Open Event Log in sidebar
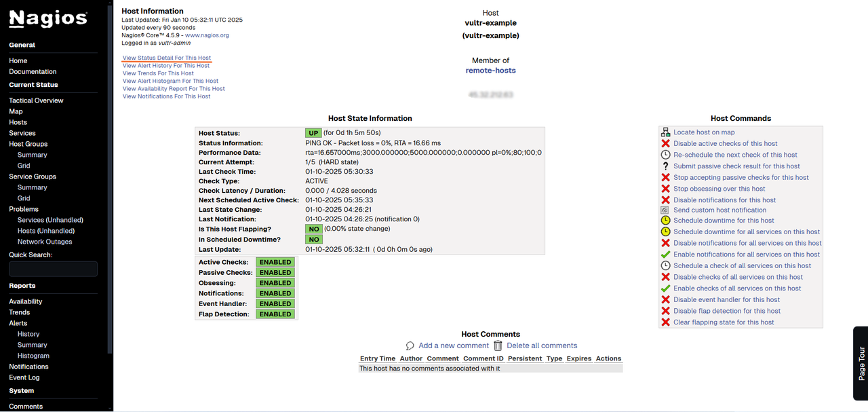 point(24,377)
